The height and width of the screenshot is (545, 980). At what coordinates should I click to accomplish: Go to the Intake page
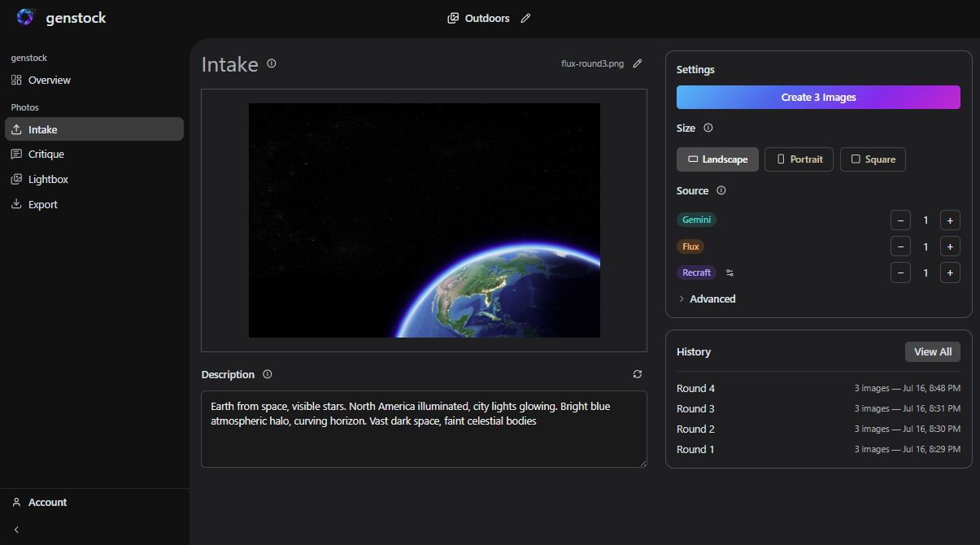point(94,129)
